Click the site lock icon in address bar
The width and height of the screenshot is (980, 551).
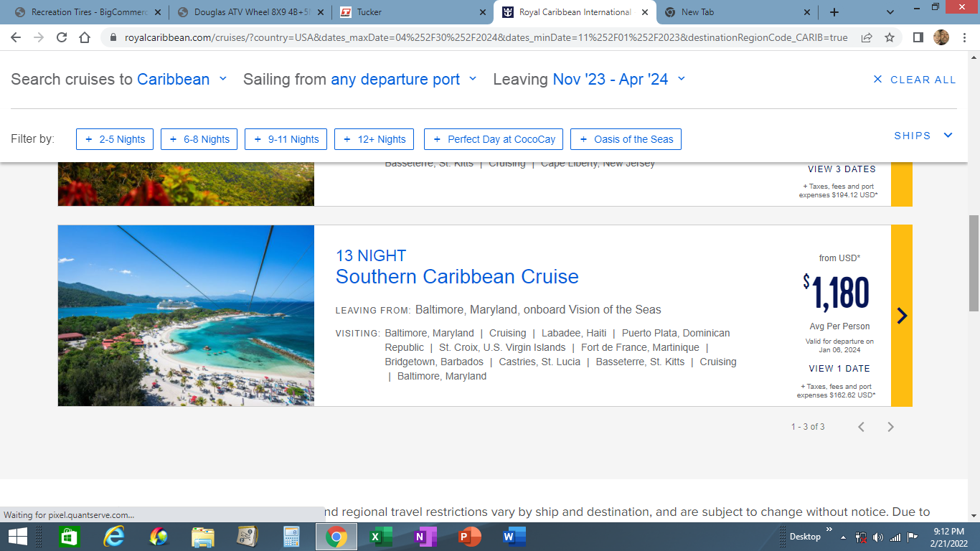point(113,37)
